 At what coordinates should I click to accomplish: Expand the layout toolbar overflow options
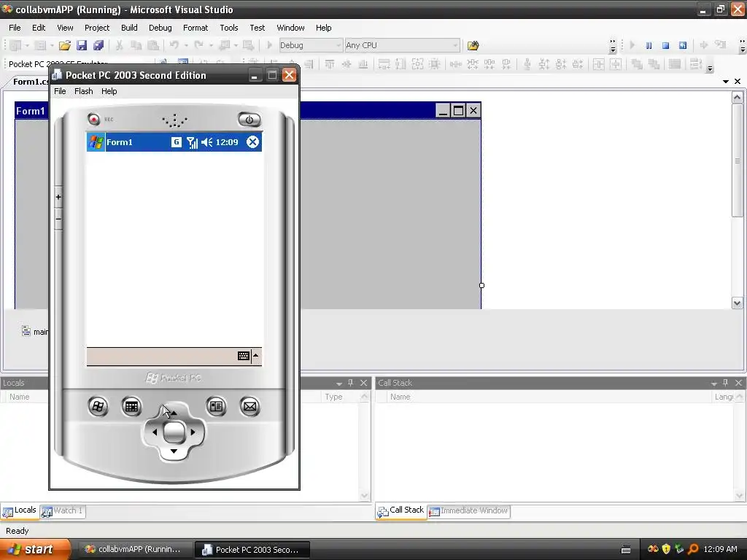tap(710, 68)
